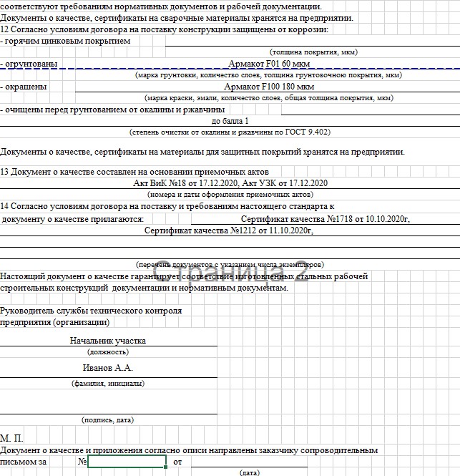Viewport: 460px width, 476px height.
Task: Click the '- огрунтованы' label cell
Action: pos(29,64)
